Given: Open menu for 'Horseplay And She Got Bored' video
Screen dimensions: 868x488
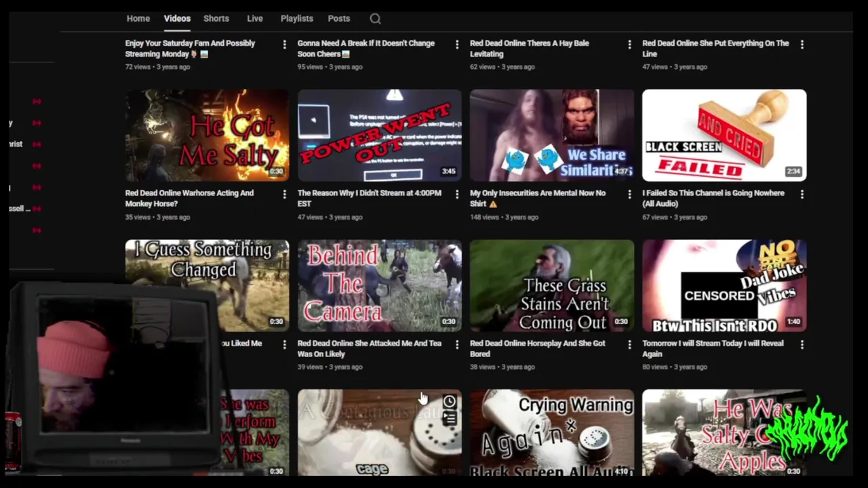Looking at the screenshot, I should (629, 345).
